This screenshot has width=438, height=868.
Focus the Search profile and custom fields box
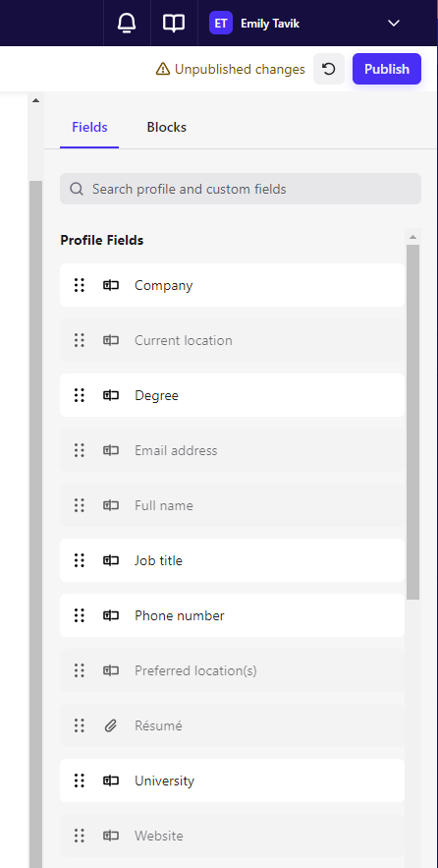[x=241, y=190]
